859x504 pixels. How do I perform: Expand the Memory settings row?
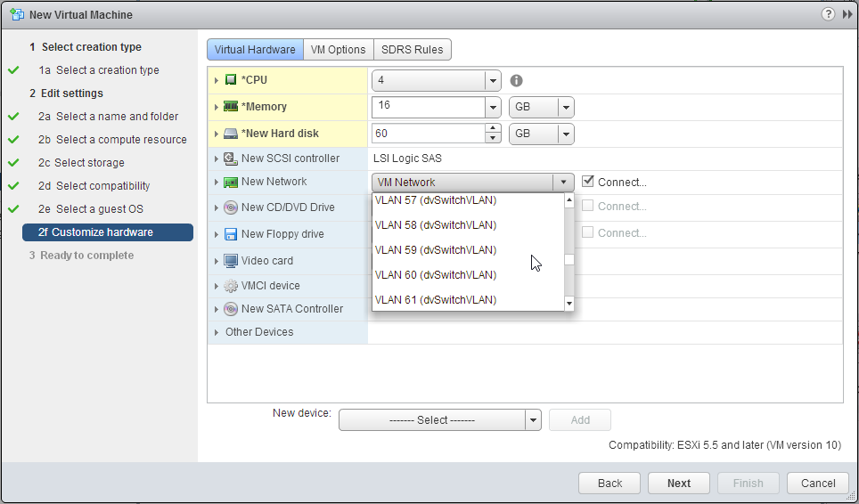(x=217, y=107)
